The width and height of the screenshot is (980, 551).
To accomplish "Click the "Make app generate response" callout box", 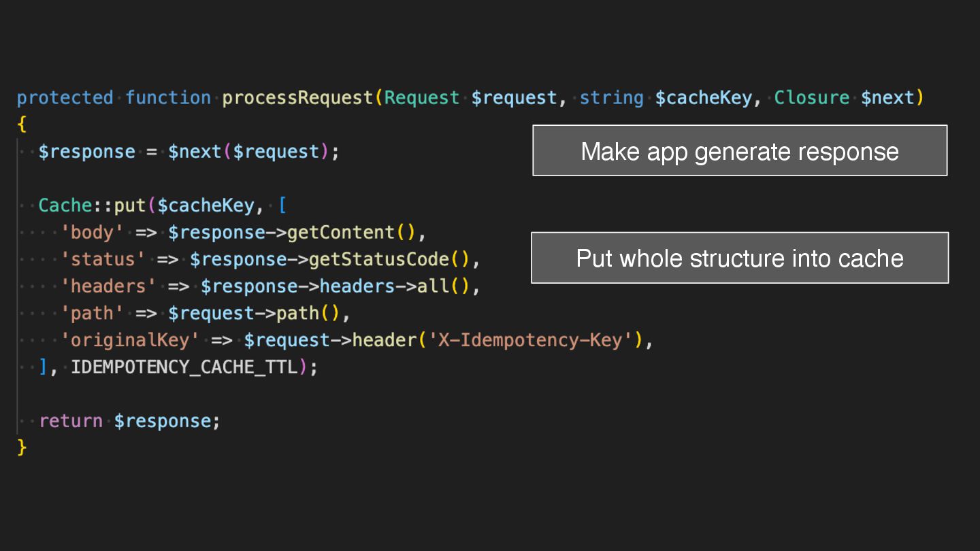I will (740, 150).
